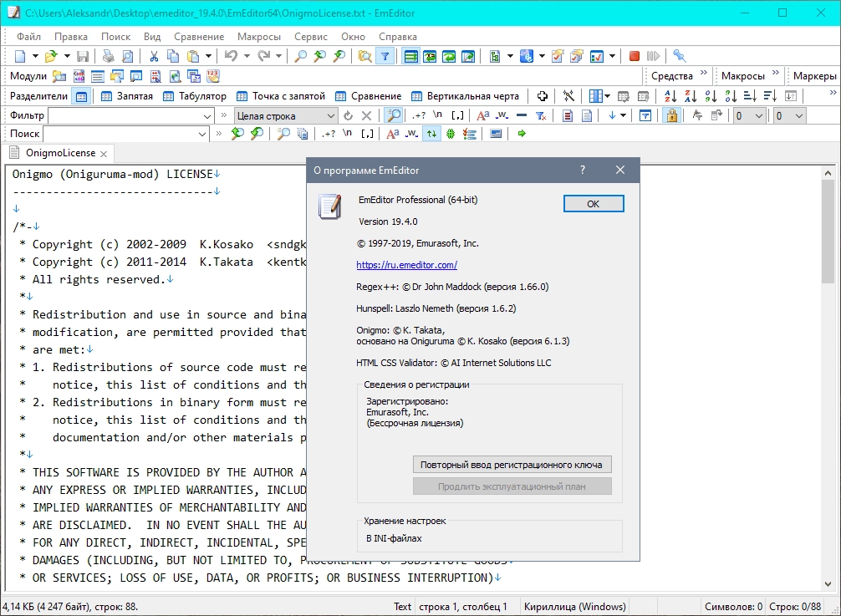The width and height of the screenshot is (841, 616).
Task: Expand the Undo history dropdown arrow
Action: (x=247, y=56)
